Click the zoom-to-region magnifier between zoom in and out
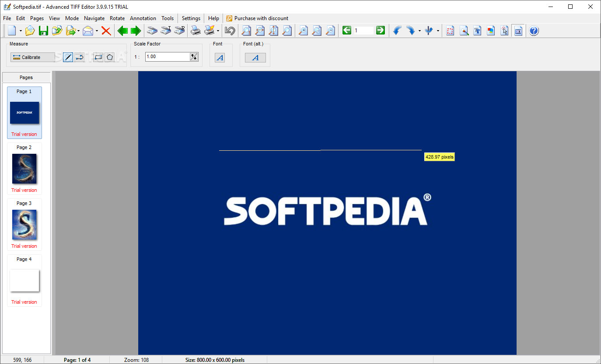The width and height of the screenshot is (601, 364). pyautogui.click(x=317, y=31)
